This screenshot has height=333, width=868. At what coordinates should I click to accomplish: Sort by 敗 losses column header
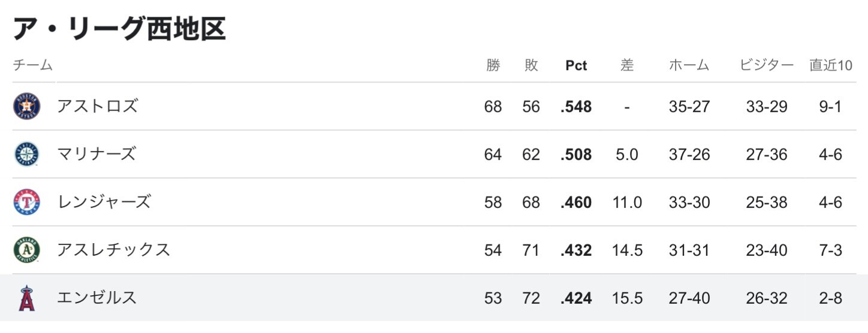click(531, 65)
